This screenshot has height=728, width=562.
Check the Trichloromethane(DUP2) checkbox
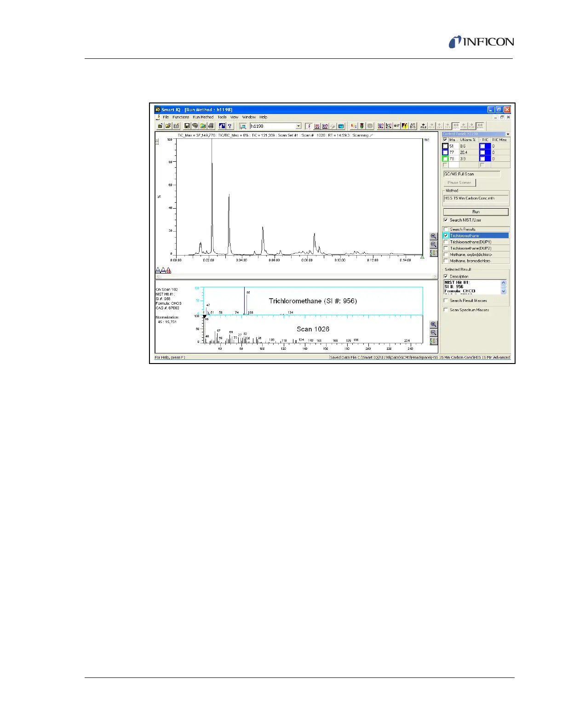point(446,248)
